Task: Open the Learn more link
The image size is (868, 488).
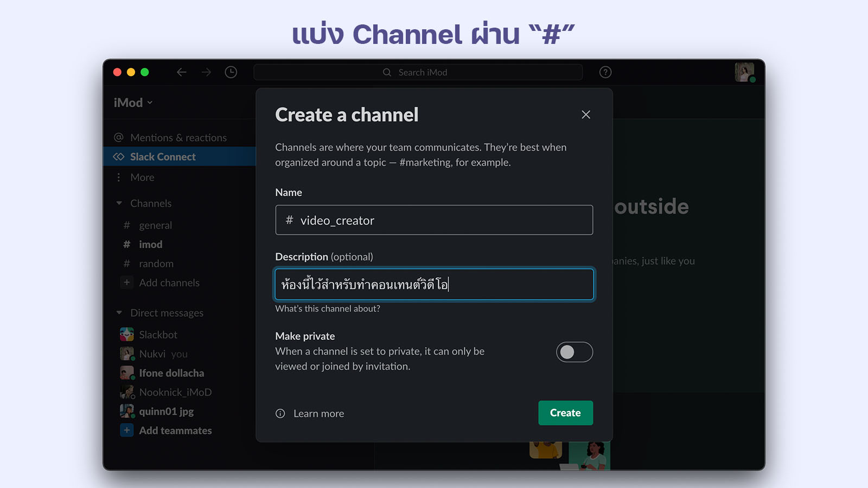Action: [318, 414]
